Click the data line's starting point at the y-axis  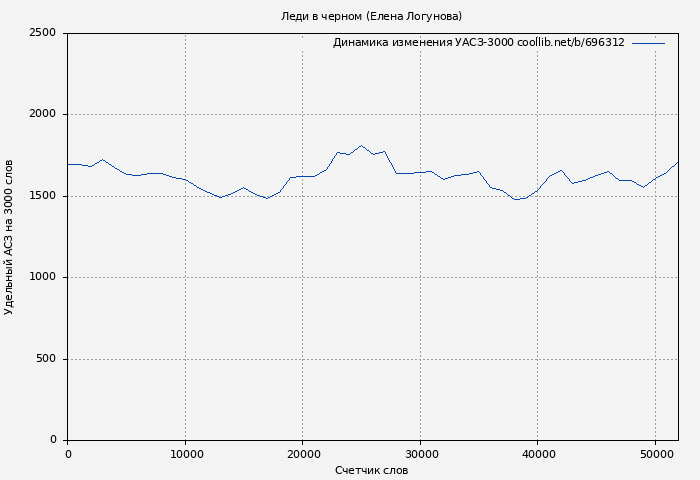pyautogui.click(x=68, y=164)
